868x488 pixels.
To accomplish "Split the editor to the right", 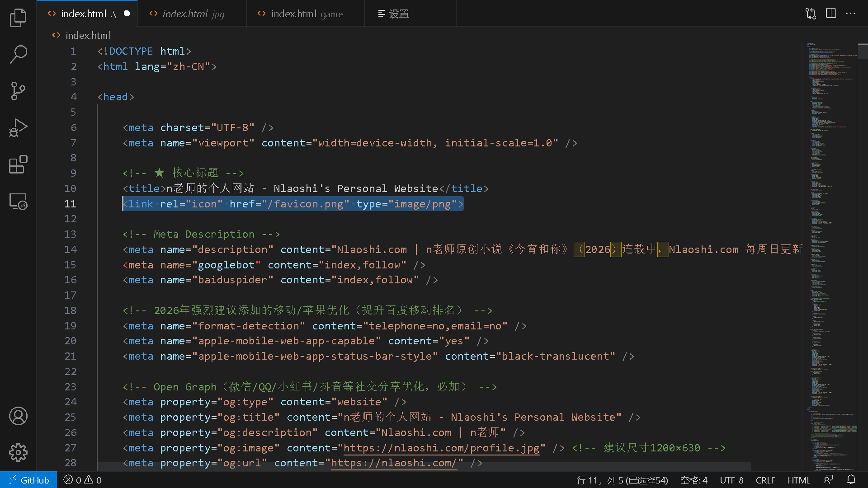I will 831,14.
